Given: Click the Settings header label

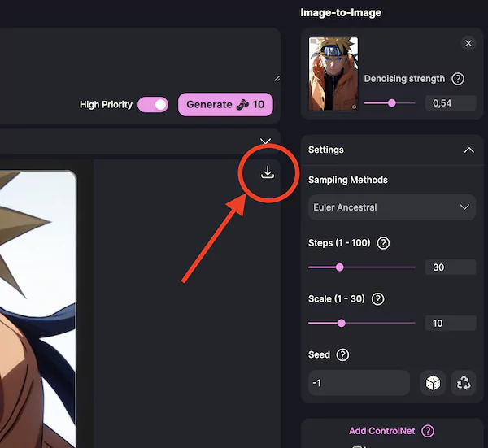Looking at the screenshot, I should tap(326, 150).
